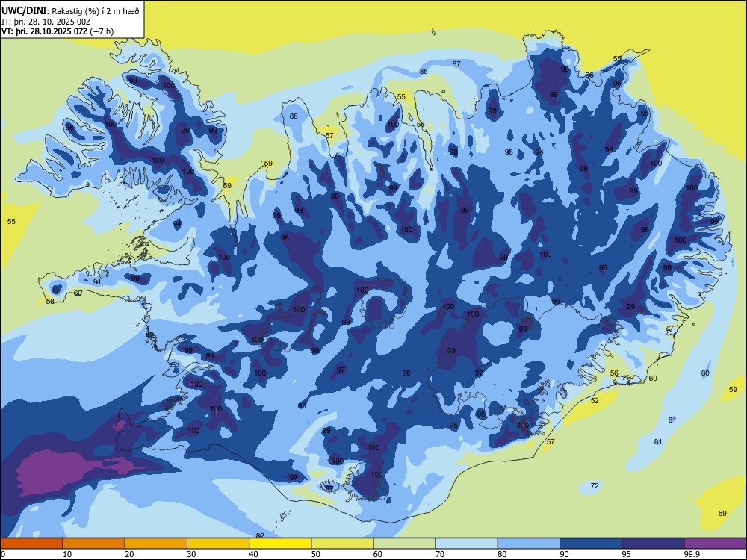Click the 'IT: þri. 28. 10. 2025 00Z' line
The image size is (747, 560).
[x=46, y=22]
